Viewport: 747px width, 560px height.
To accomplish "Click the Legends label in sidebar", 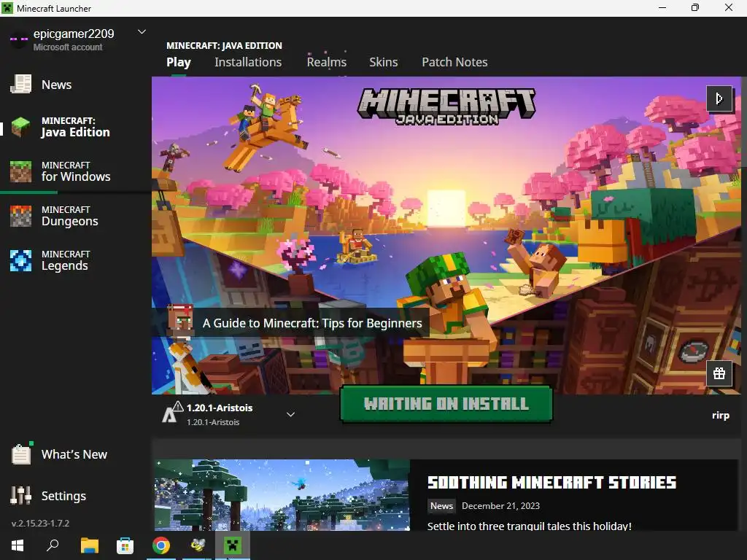I will (64, 265).
